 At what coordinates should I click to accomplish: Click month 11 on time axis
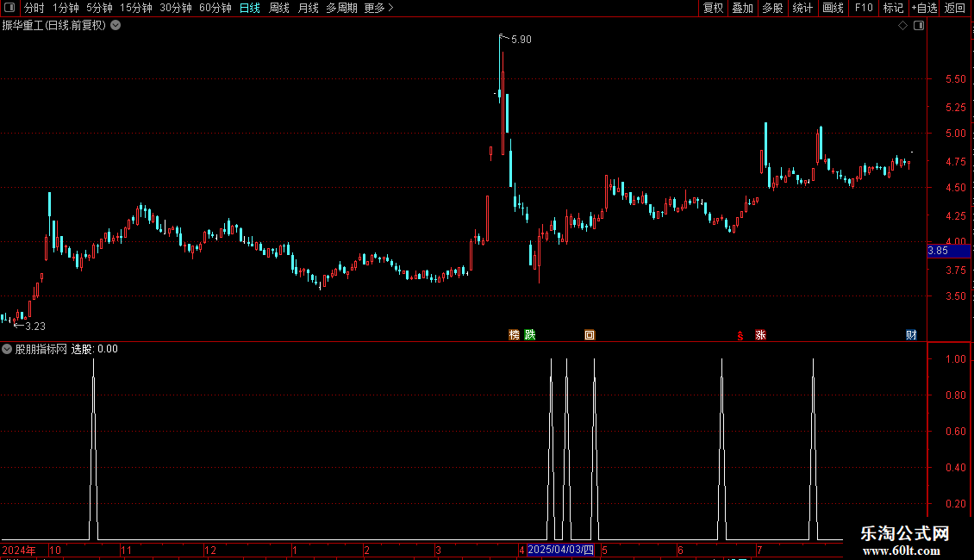(126, 550)
